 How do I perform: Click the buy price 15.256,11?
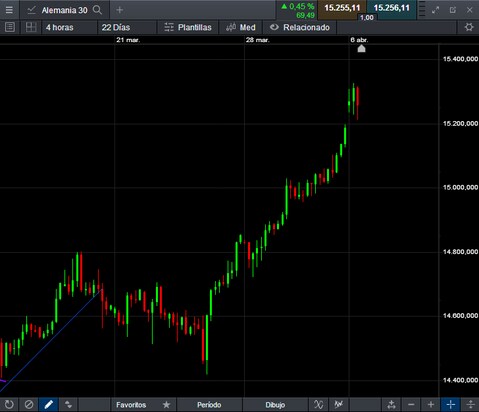point(391,8)
